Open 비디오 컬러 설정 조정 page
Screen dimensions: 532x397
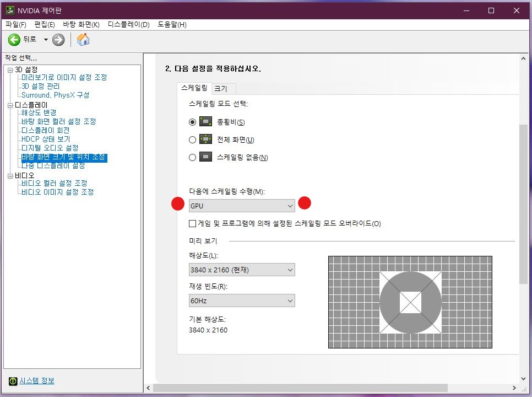pos(55,184)
